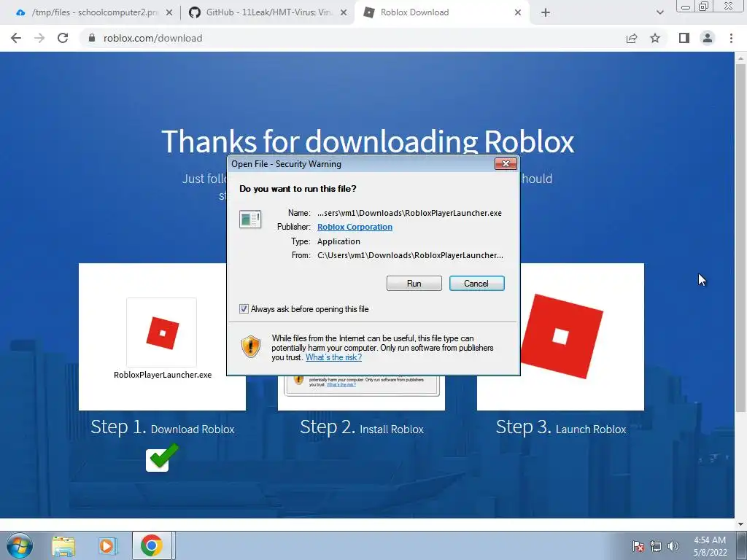Click the "Thanks for downloading Roblox" heading
This screenshot has width=747, height=560.
[368, 141]
